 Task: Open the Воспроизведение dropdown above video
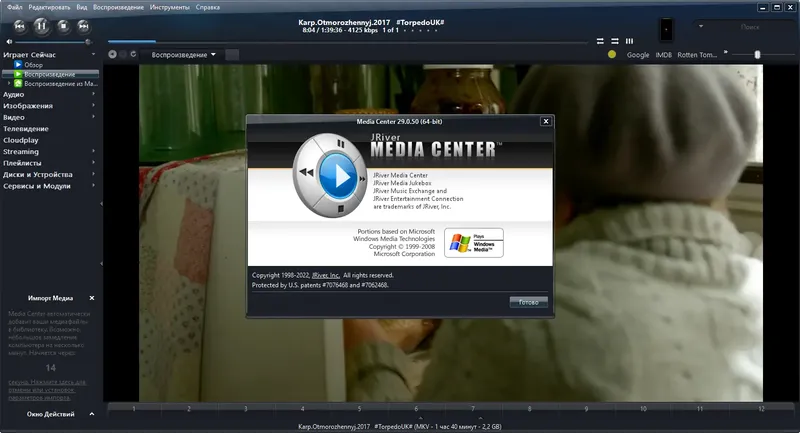(183, 55)
